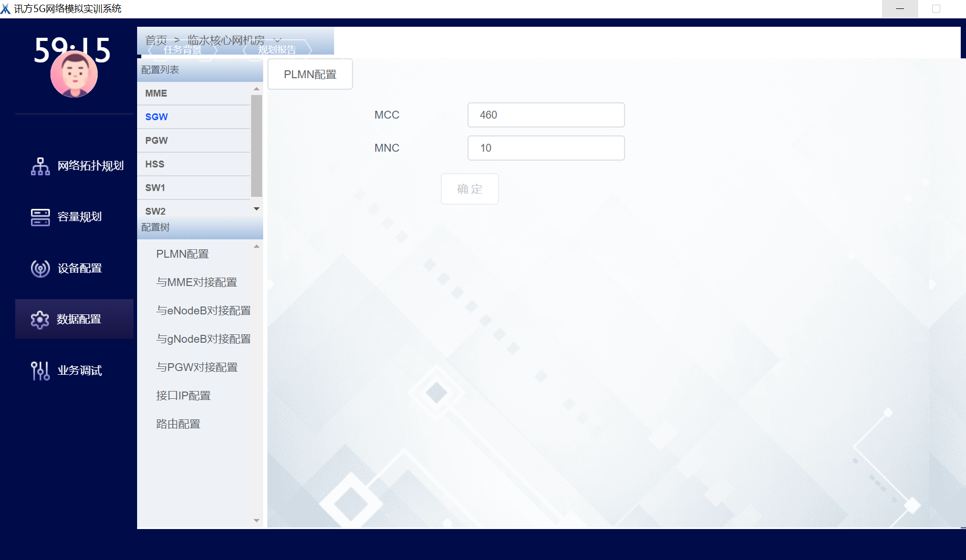Click the network topology planning icon
This screenshot has height=560, width=966.
pyautogui.click(x=40, y=166)
